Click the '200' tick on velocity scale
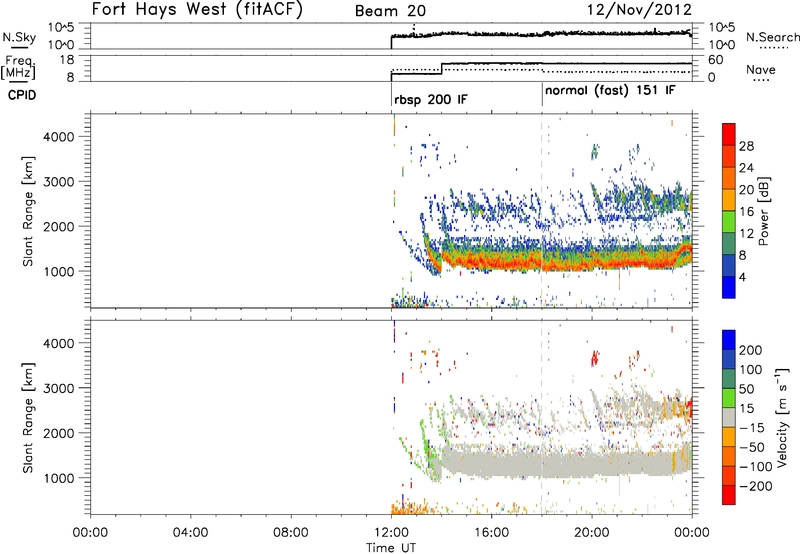The width and height of the screenshot is (800, 554). 751,350
